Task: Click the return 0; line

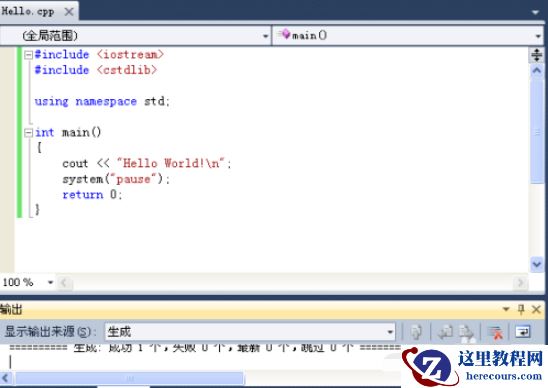Action: click(92, 194)
